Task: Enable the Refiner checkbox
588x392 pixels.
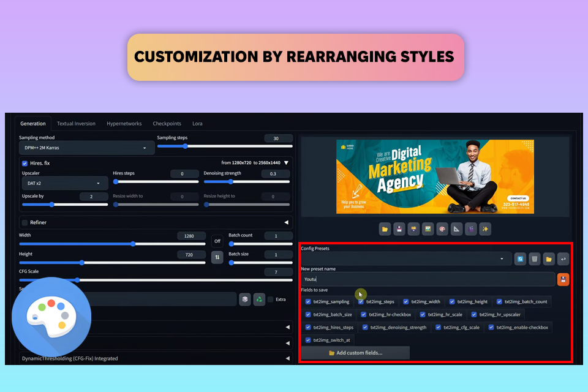Action: 25,222
